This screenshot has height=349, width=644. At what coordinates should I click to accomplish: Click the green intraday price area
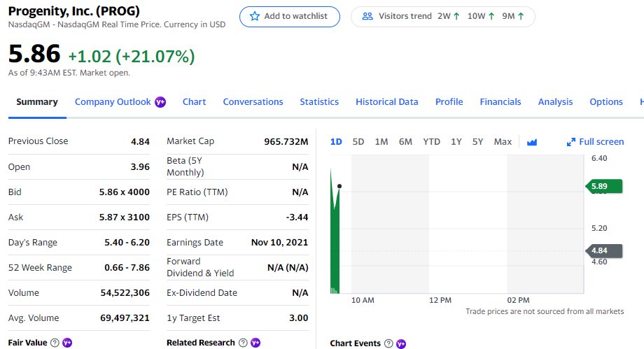click(x=335, y=246)
